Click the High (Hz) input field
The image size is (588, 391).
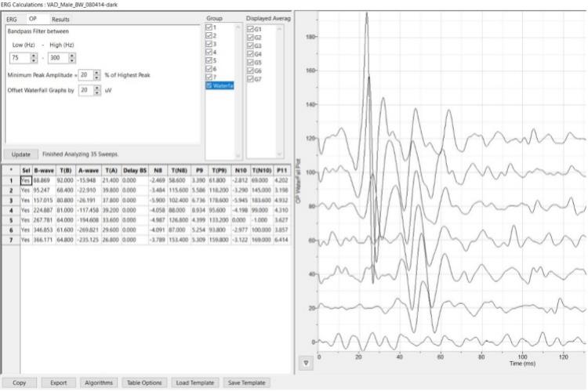coord(58,58)
